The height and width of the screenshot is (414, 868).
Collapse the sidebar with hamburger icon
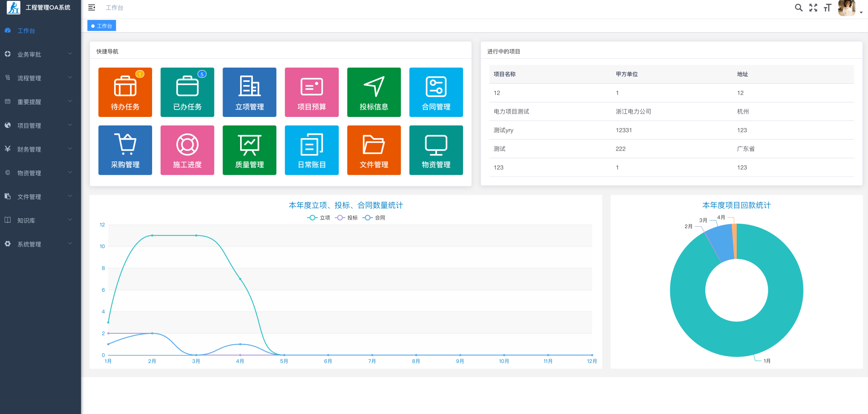(x=92, y=8)
